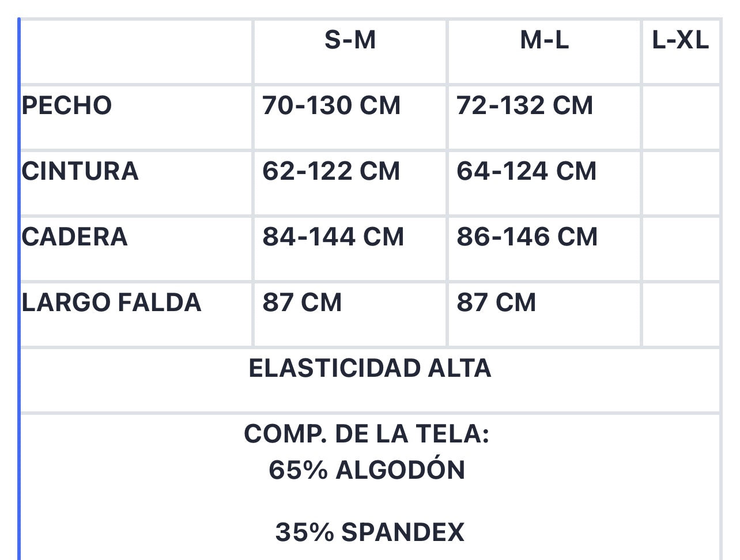
Task: Click the LARGO FALDA row label
Action: 112,303
